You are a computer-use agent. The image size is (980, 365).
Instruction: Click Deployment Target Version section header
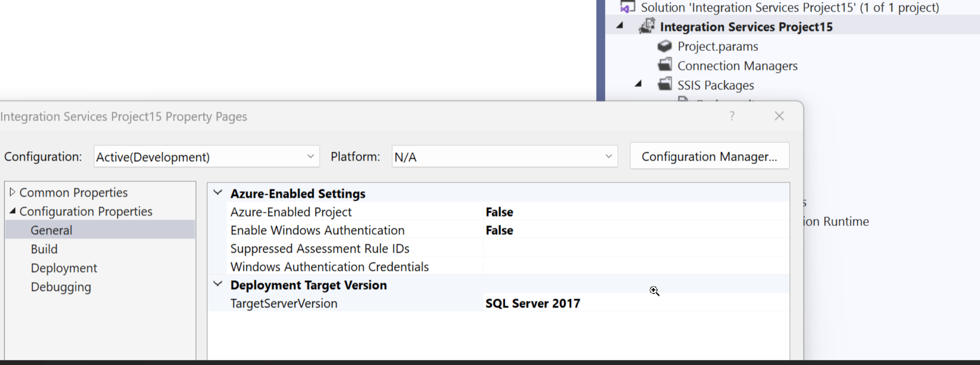coord(308,285)
